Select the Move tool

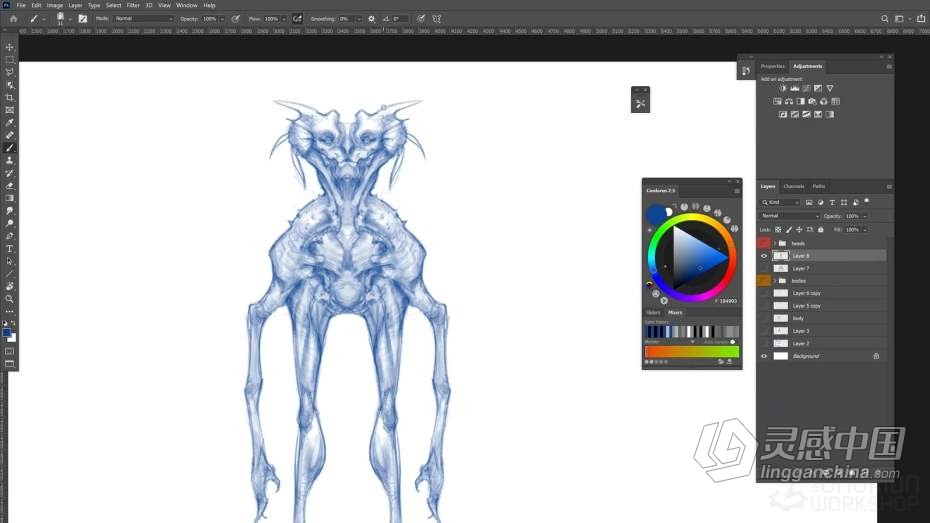pos(9,47)
